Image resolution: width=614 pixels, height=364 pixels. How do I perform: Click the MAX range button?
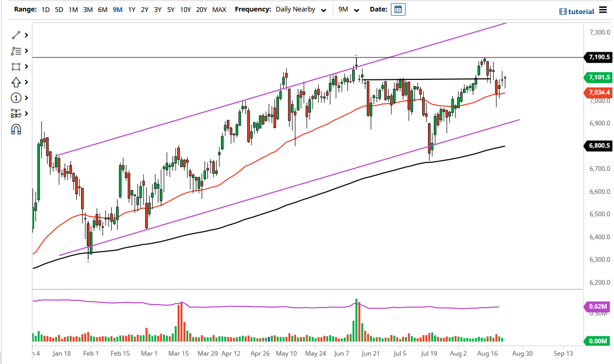pos(219,9)
